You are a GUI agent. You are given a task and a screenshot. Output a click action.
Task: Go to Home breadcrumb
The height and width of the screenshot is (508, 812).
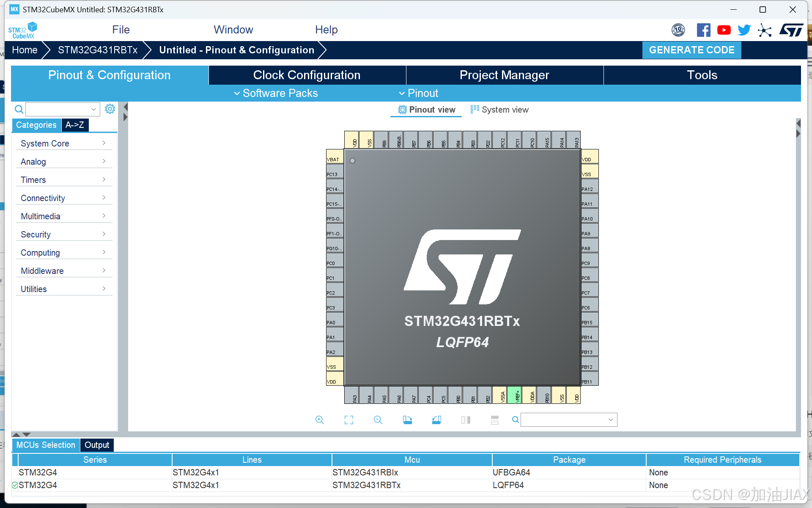25,50
